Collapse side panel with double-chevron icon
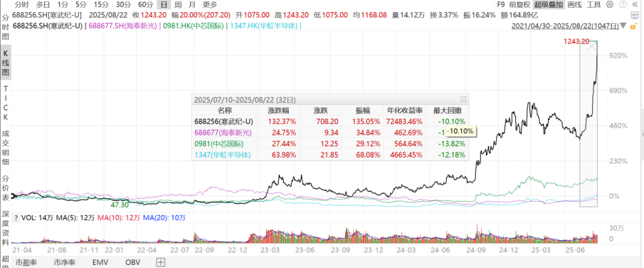The image size is (644, 268). tap(634, 5)
